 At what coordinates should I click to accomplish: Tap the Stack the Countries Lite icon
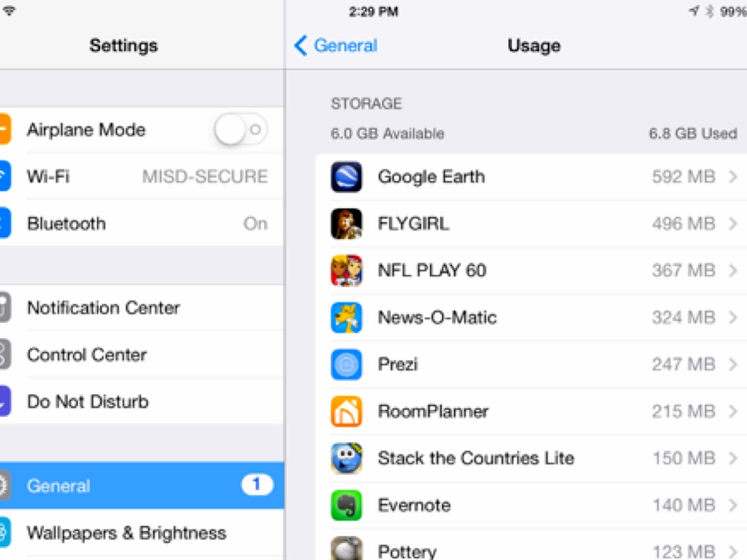point(347,458)
